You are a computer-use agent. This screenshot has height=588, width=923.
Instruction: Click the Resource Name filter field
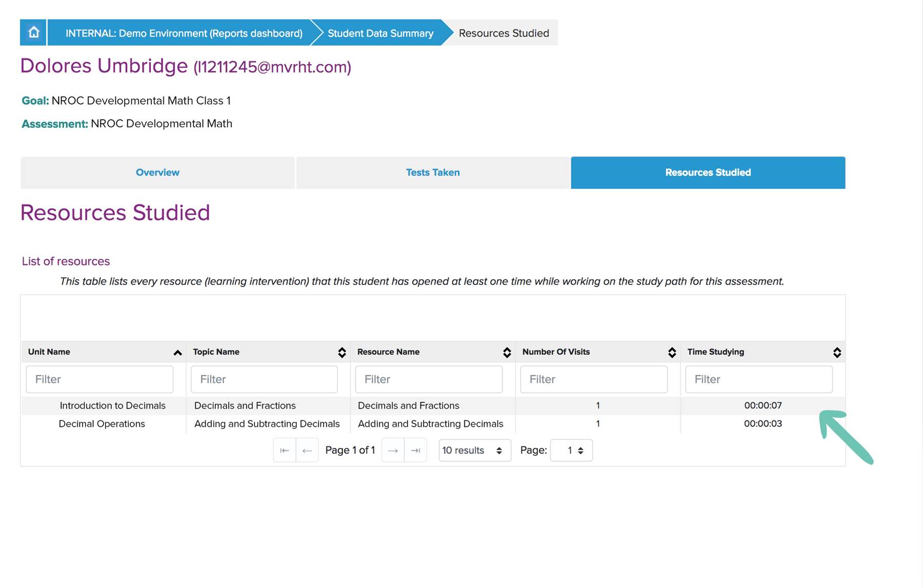point(429,379)
